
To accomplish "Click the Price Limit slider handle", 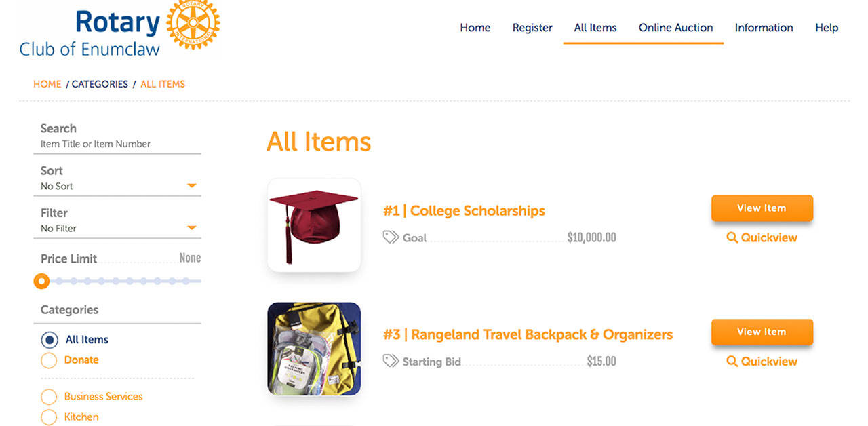I will coord(41,281).
